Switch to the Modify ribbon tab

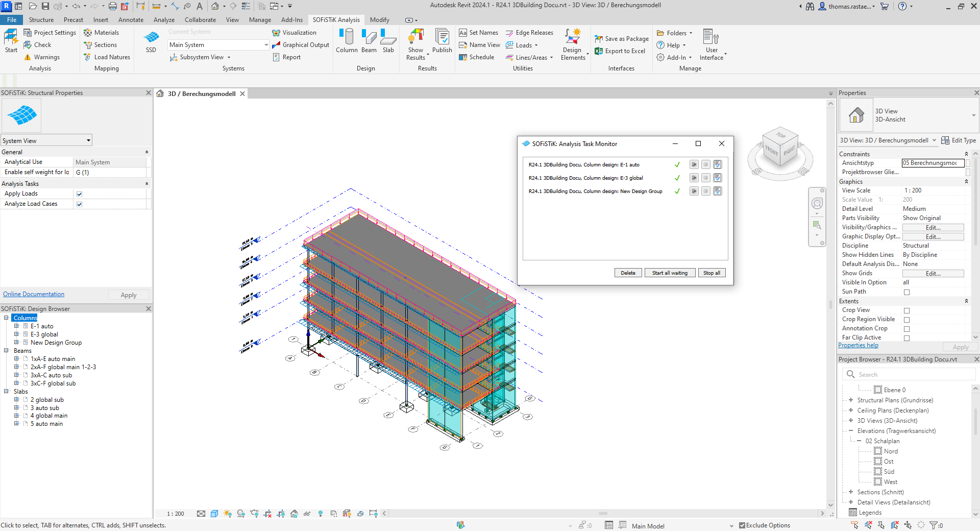380,20
